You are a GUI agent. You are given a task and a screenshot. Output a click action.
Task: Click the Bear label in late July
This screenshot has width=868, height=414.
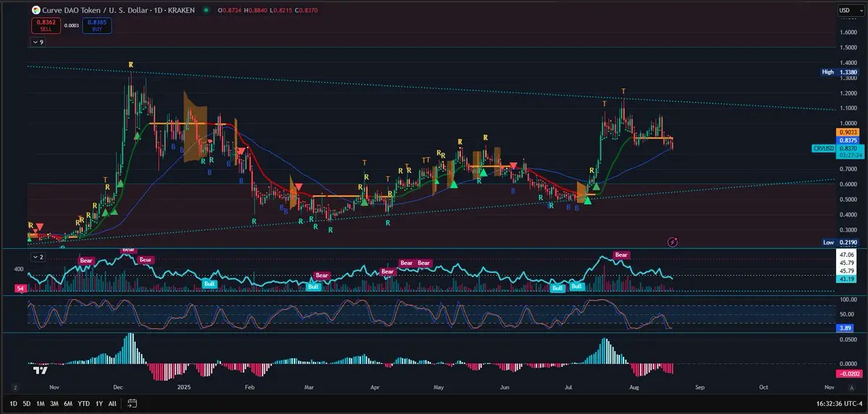[621, 255]
